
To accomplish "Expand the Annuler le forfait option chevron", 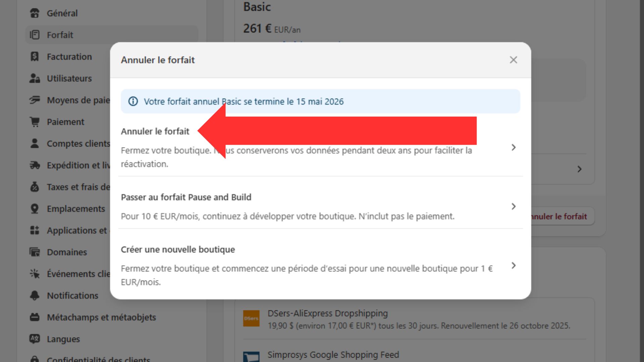I will coord(513,147).
